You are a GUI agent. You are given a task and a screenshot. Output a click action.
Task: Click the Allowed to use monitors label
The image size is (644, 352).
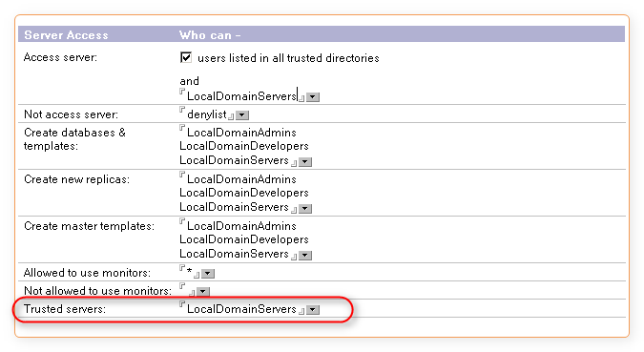click(x=87, y=273)
